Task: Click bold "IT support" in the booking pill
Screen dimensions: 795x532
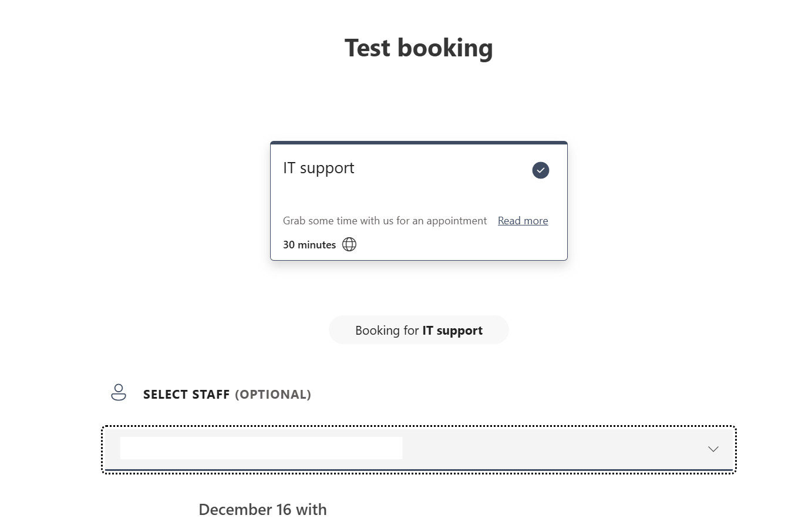Action: pos(452,331)
